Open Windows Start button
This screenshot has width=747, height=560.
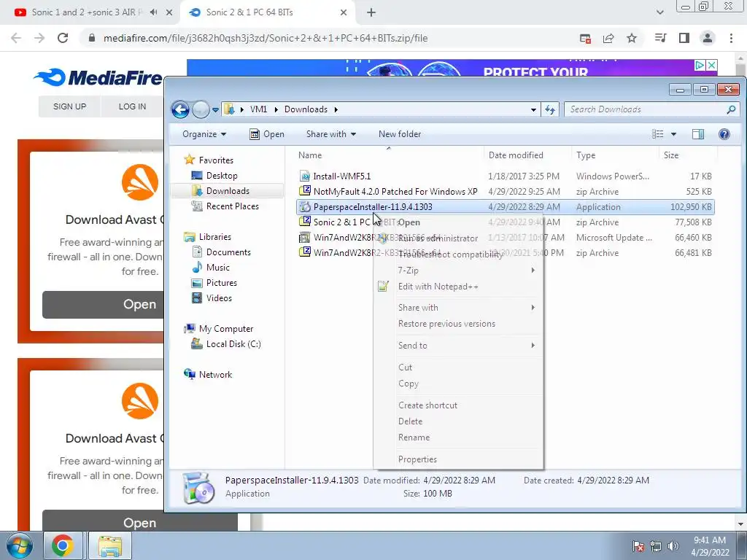point(20,545)
